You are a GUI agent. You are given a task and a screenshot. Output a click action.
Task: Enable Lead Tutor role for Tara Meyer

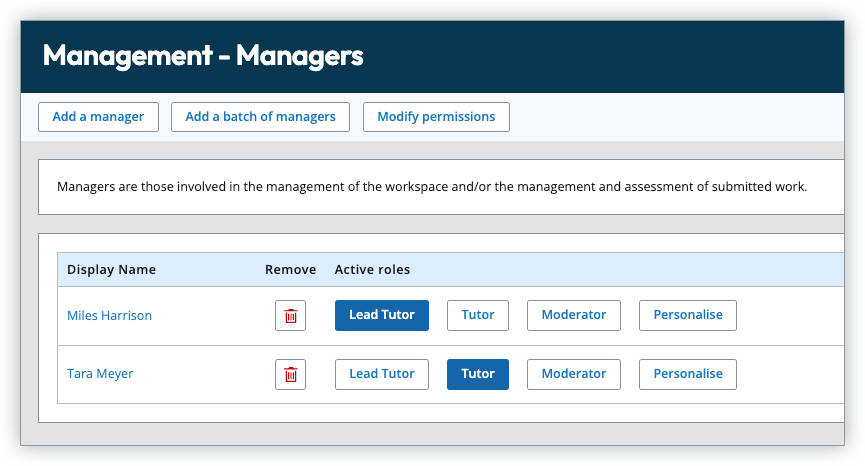coord(381,374)
